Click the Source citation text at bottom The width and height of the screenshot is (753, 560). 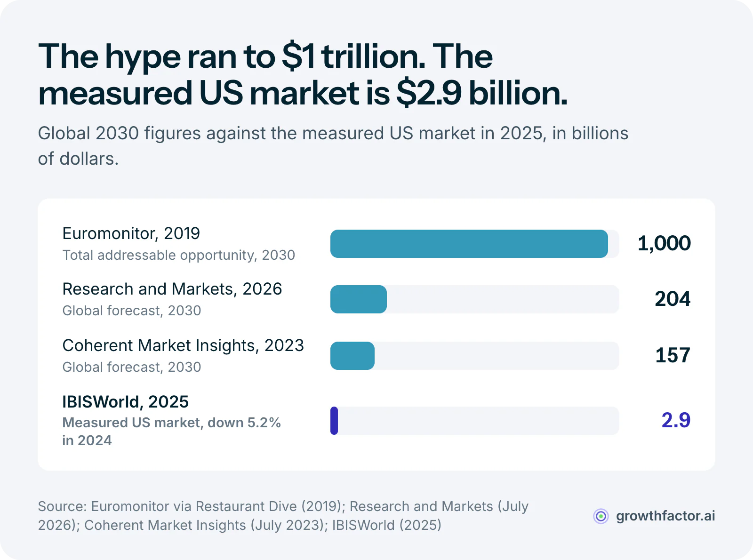tap(283, 516)
